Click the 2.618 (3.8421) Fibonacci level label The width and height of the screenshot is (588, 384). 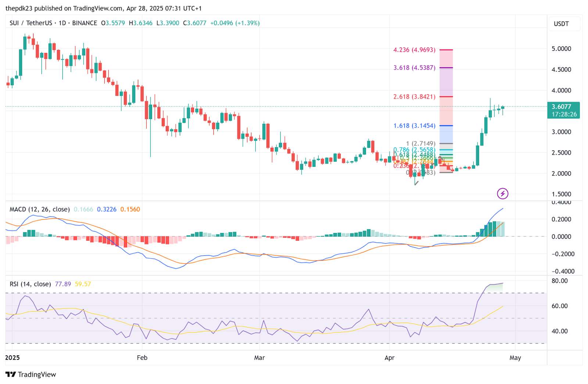414,97
